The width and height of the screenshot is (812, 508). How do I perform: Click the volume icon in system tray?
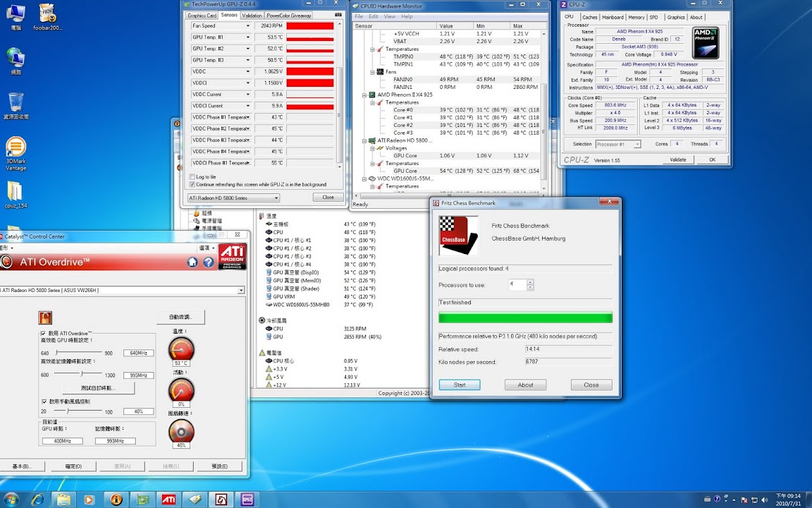tap(765, 500)
